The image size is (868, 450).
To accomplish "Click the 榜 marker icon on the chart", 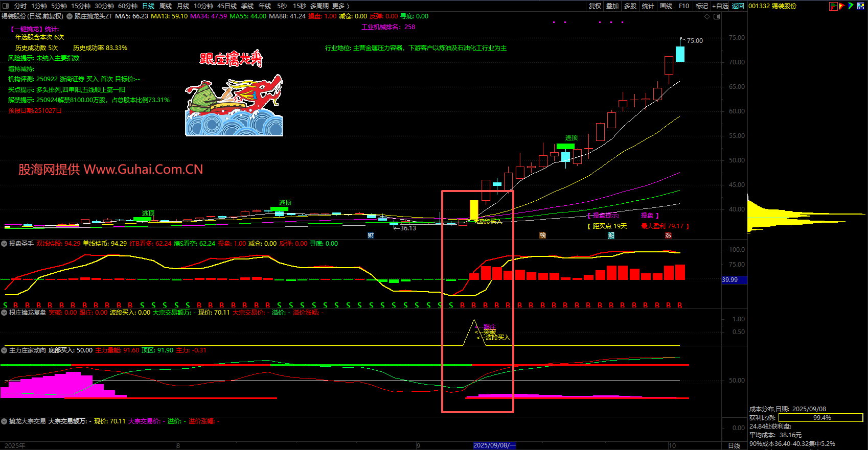I will pyautogui.click(x=542, y=235).
